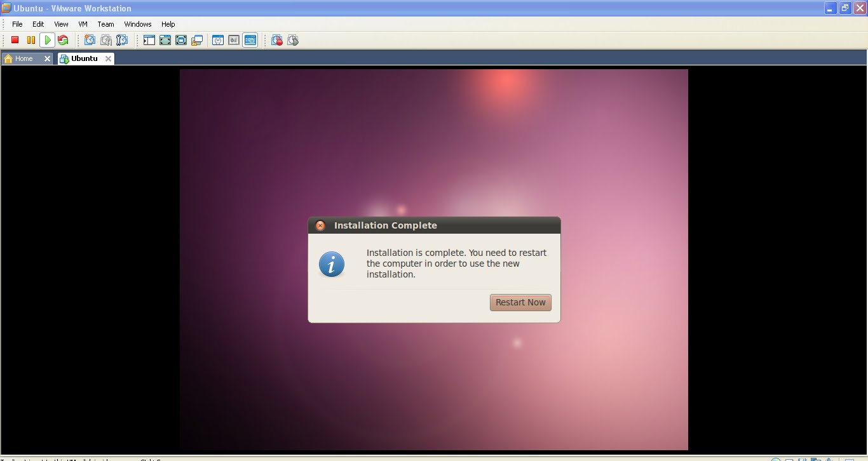Open the Team menu
Screen dimensions: 868x461
coord(105,24)
